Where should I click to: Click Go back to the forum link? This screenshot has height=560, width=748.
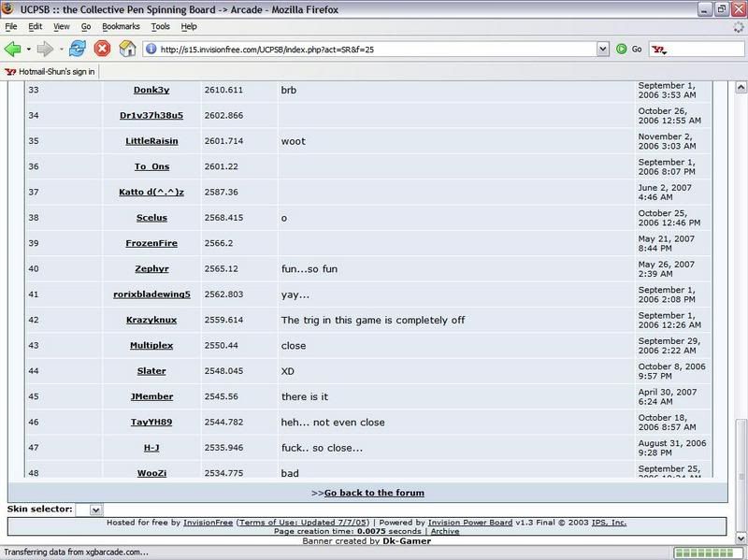(x=374, y=493)
